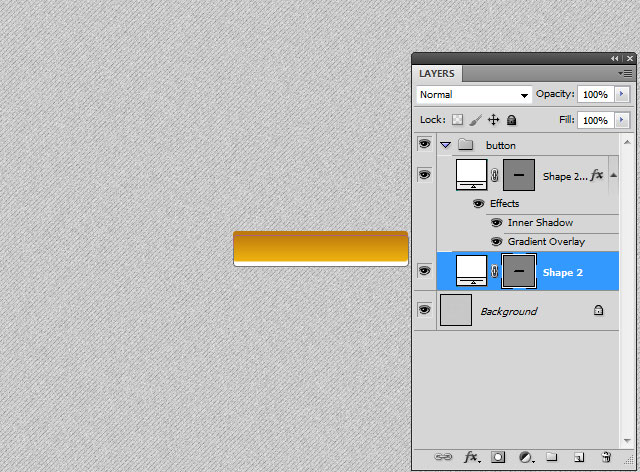Toggle Lock image pixels brush icon
Image resolution: width=640 pixels, height=472 pixels.
click(x=475, y=120)
